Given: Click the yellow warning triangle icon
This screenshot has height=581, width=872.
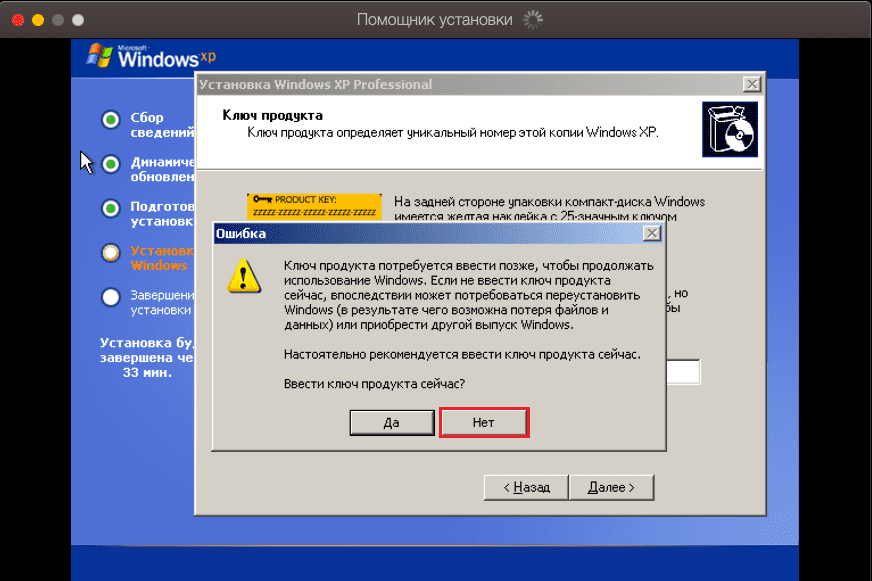Looking at the screenshot, I should [x=244, y=276].
